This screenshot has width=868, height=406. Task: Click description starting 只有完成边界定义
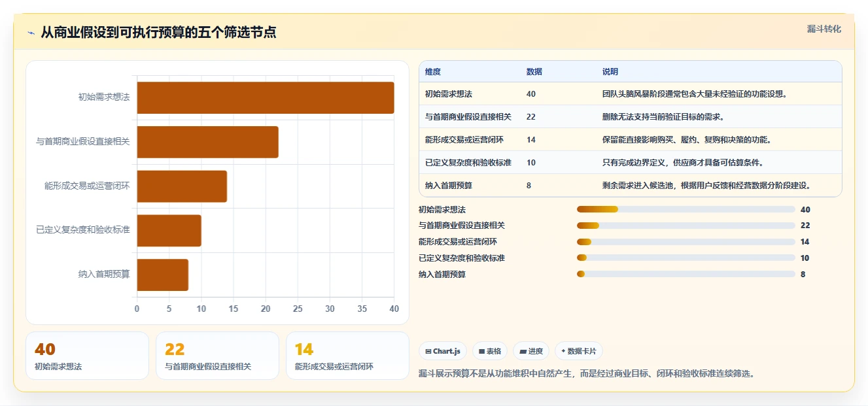click(x=683, y=163)
